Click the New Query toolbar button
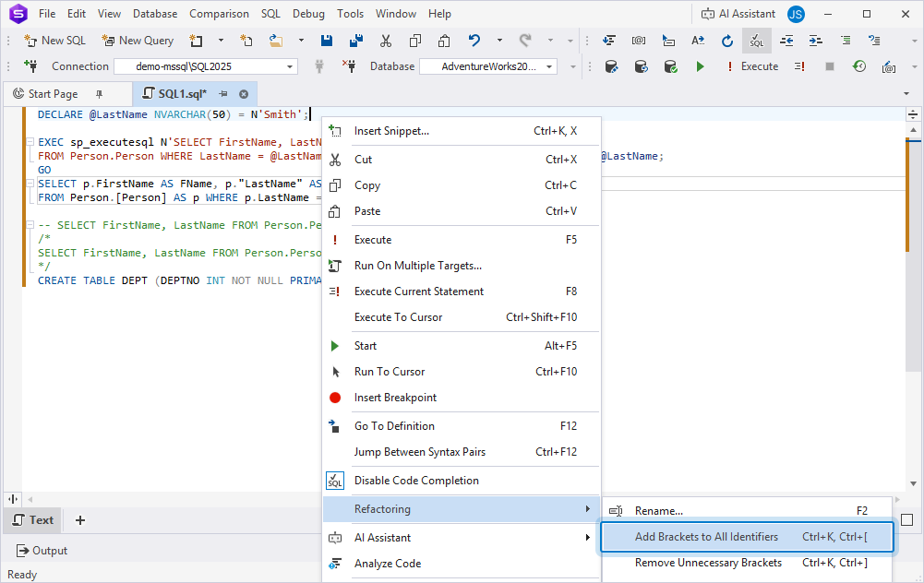The width and height of the screenshot is (924, 583). tap(138, 41)
